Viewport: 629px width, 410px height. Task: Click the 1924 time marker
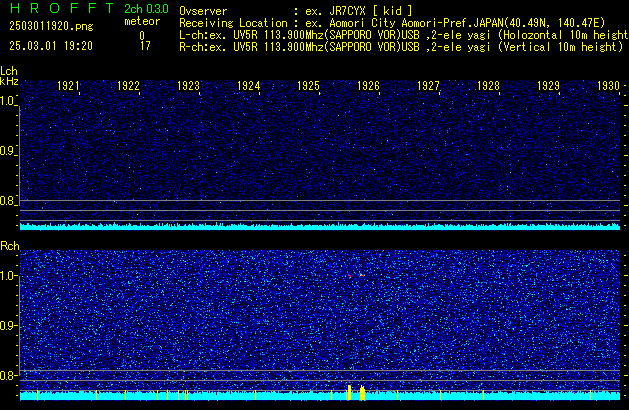(x=248, y=86)
